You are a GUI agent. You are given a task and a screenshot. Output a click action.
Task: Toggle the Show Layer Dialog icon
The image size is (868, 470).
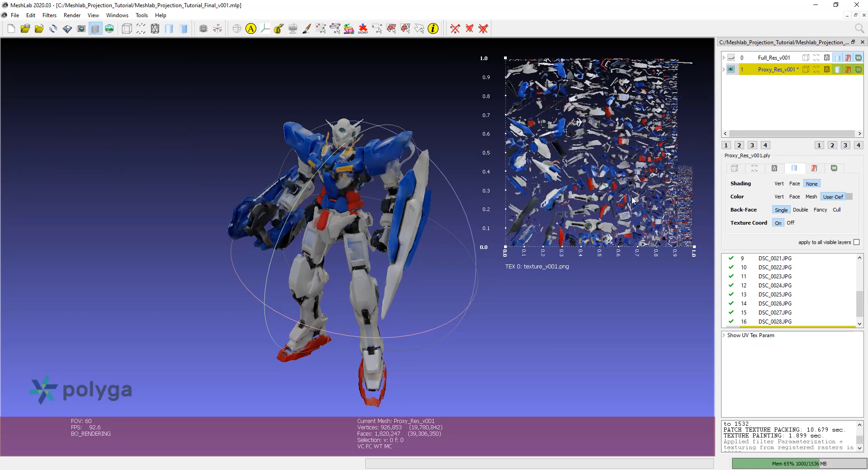pos(95,29)
